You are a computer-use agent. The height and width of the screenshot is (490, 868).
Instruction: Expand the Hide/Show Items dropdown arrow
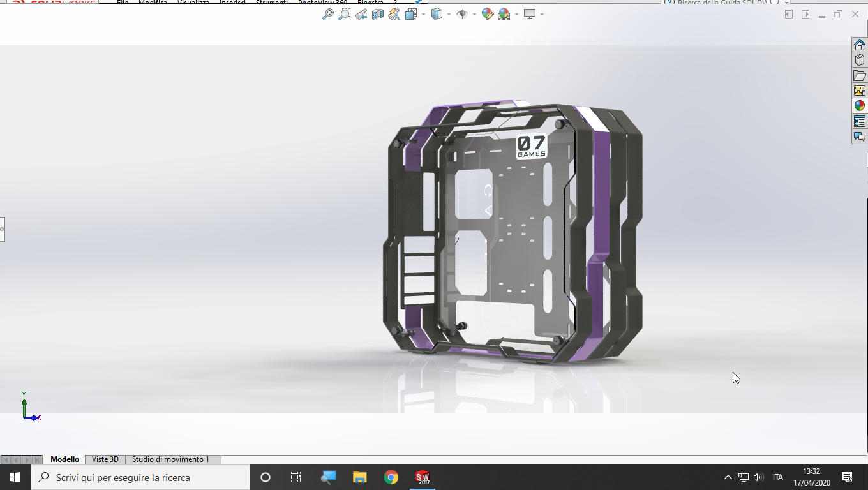click(x=474, y=14)
